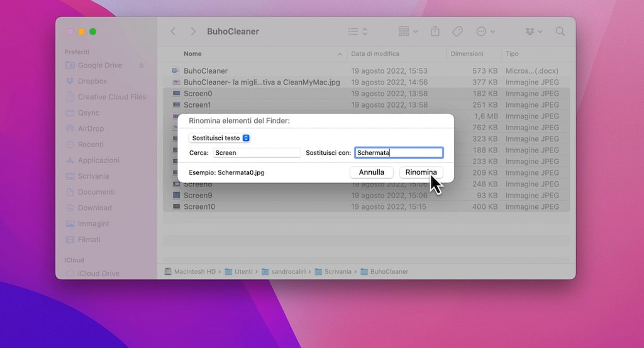Click Utenti in the path bar
This screenshot has width=644, height=348.
[239, 272]
